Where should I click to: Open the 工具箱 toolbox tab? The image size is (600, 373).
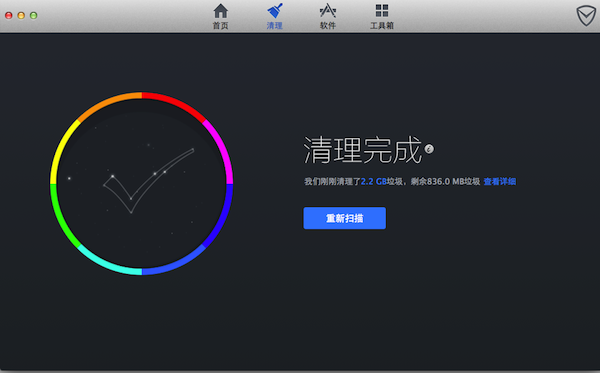pos(382,16)
